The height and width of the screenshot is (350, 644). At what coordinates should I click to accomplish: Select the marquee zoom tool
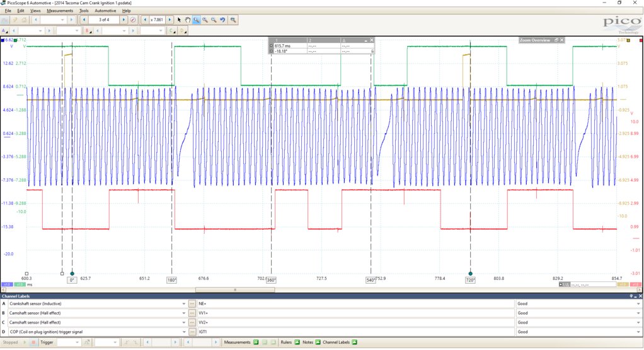pos(197,20)
